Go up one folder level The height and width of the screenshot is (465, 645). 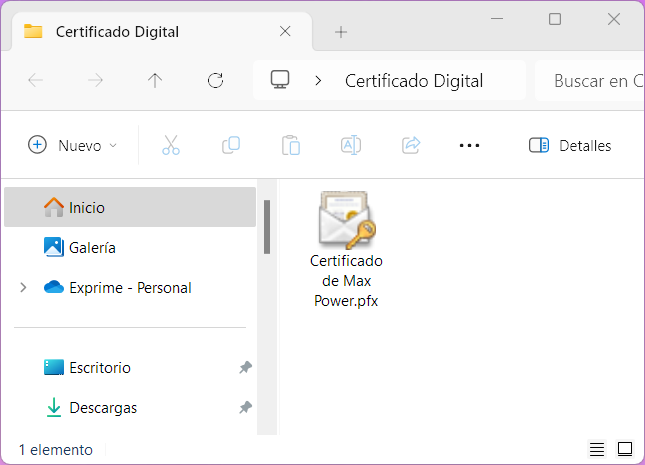pyautogui.click(x=155, y=81)
